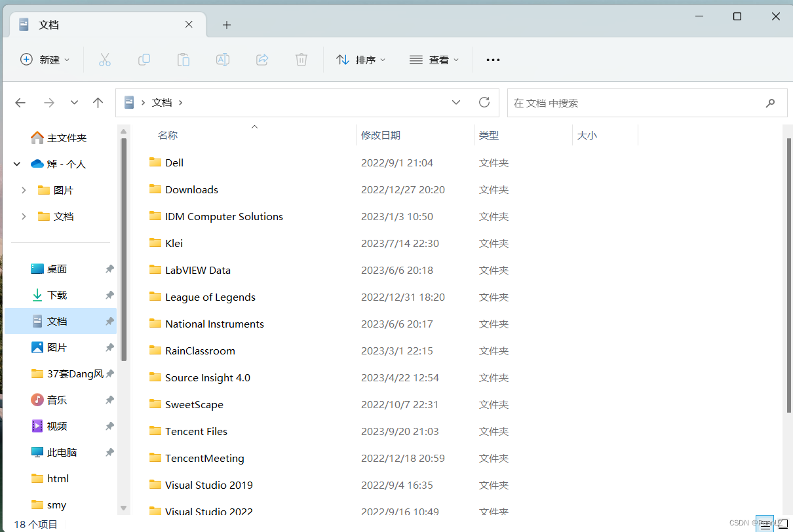The width and height of the screenshot is (793, 532).
Task: Click the Klei folder icon
Action: point(155,242)
